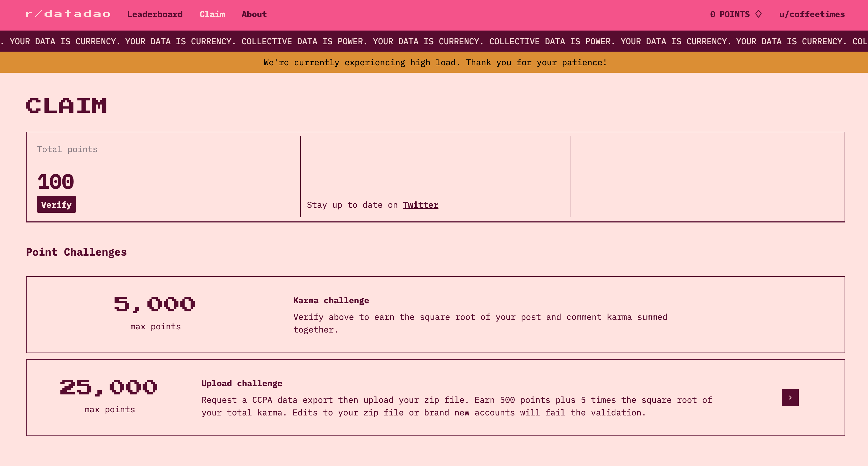
Task: Follow the Twitter link
Action: (420, 205)
